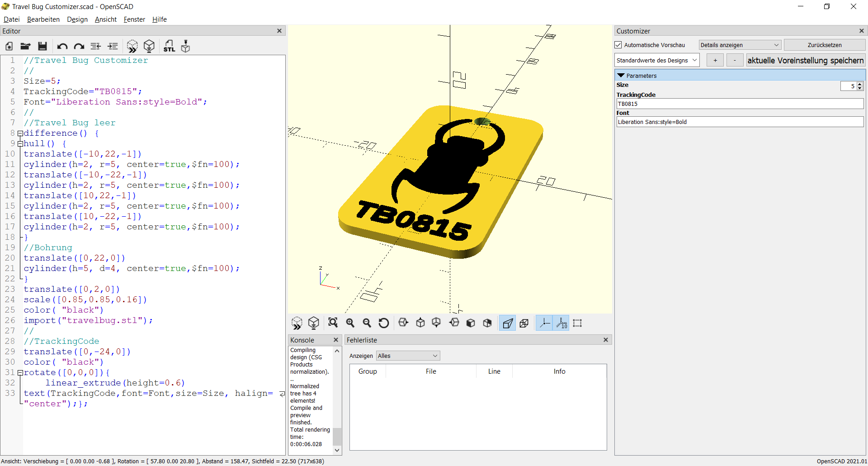
Task: Collapse the Parameters section
Action: pyautogui.click(x=621, y=76)
